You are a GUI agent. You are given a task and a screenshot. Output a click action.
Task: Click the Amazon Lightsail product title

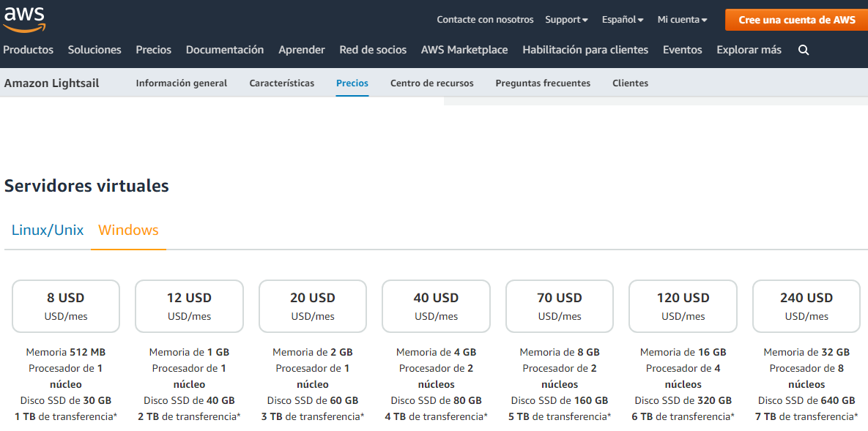click(51, 83)
